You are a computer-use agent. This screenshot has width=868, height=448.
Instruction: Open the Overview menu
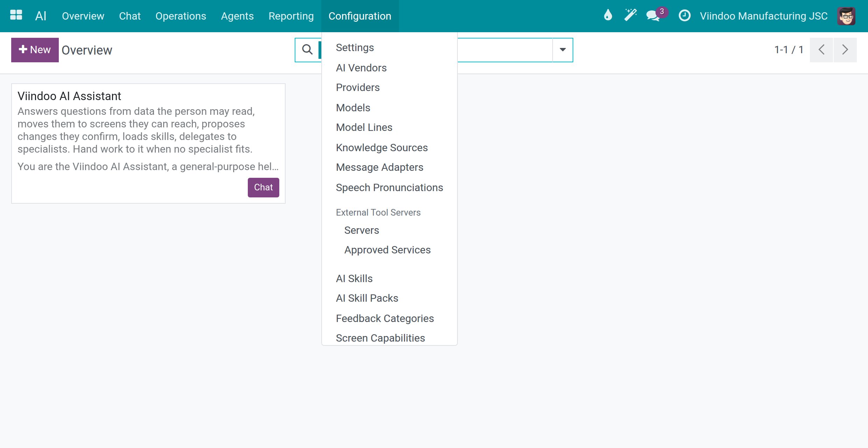pyautogui.click(x=83, y=16)
